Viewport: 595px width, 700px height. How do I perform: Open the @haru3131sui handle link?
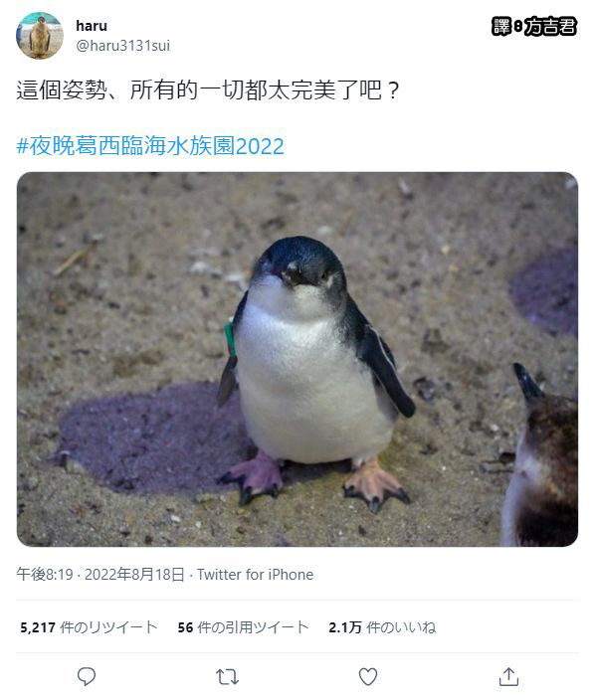[x=122, y=46]
